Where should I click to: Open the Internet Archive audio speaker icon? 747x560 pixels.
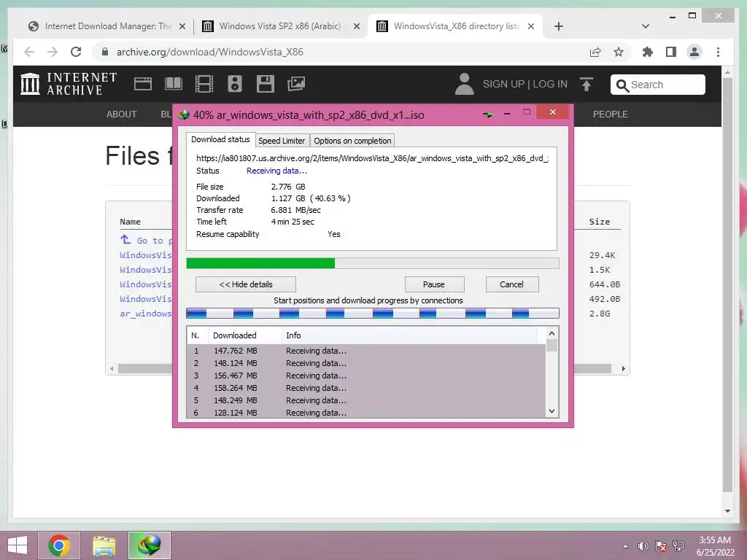(x=234, y=84)
